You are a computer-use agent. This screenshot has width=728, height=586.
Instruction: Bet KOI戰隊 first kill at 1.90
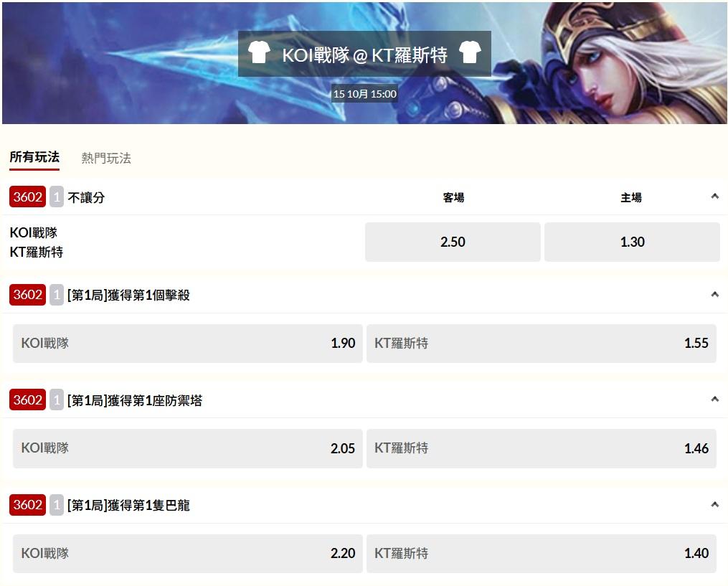[x=188, y=343]
